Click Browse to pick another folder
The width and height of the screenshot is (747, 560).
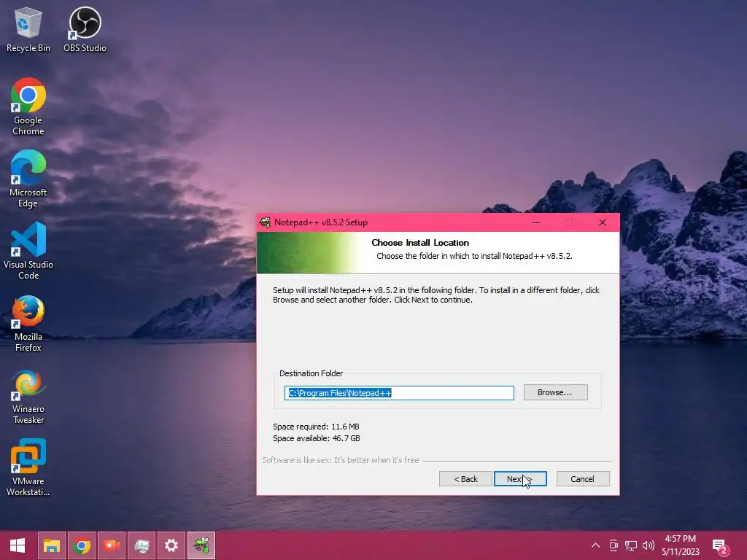tap(555, 392)
